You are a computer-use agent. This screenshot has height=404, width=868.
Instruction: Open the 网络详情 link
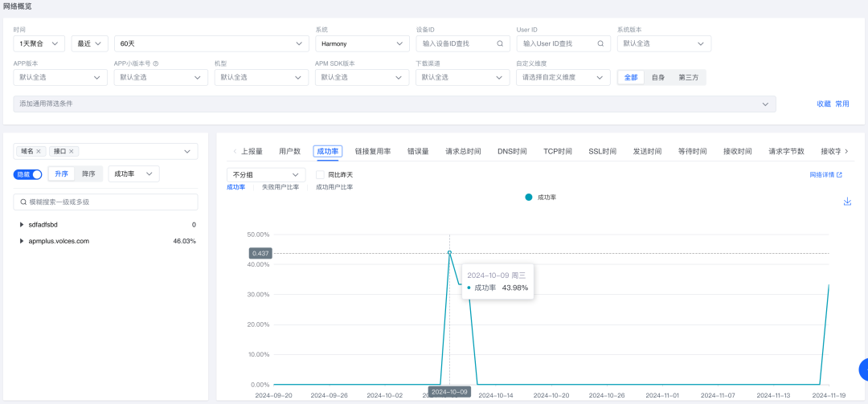pos(826,174)
